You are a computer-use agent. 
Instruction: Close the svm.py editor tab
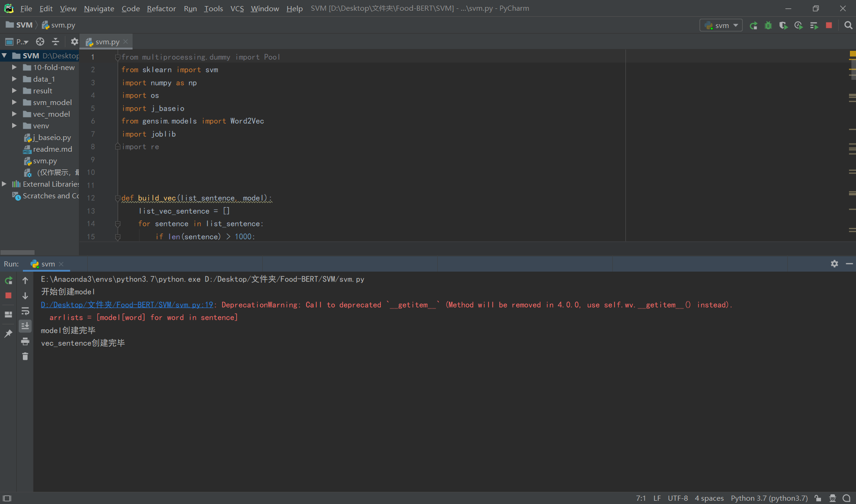[x=126, y=42]
